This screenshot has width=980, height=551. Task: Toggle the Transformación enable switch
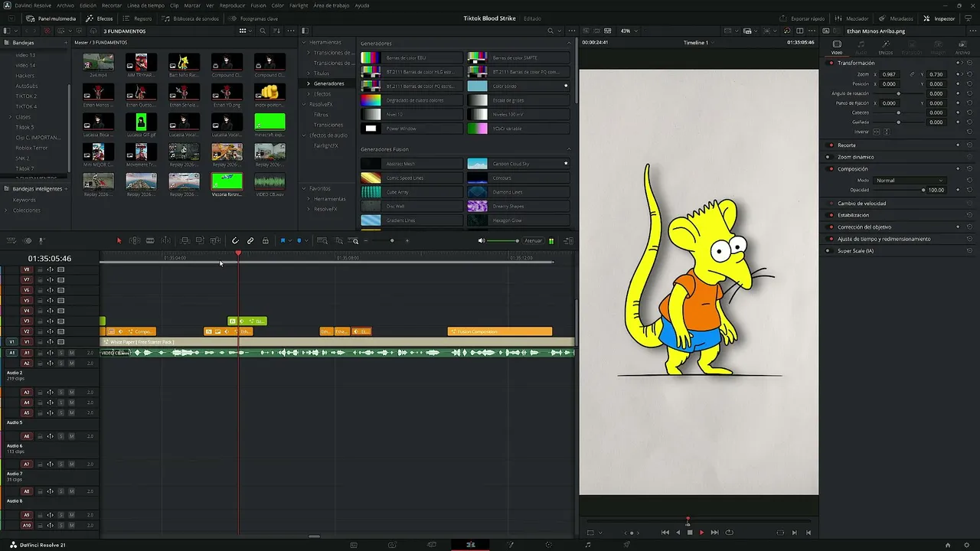[831, 63]
